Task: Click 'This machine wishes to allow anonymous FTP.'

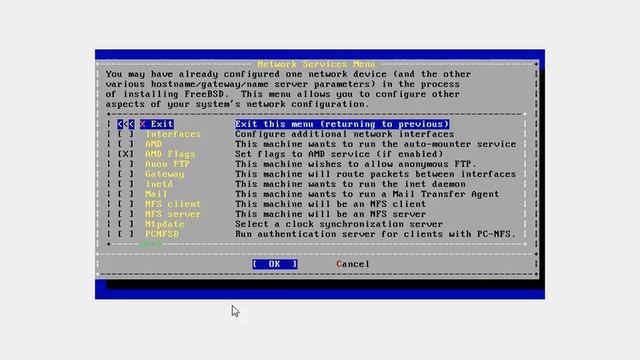Action: tap(356, 164)
